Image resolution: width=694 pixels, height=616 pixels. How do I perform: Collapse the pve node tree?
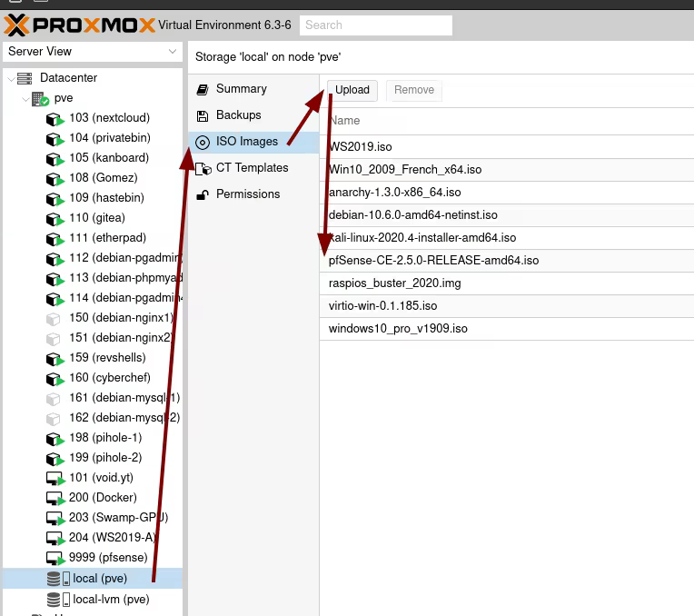(25, 99)
